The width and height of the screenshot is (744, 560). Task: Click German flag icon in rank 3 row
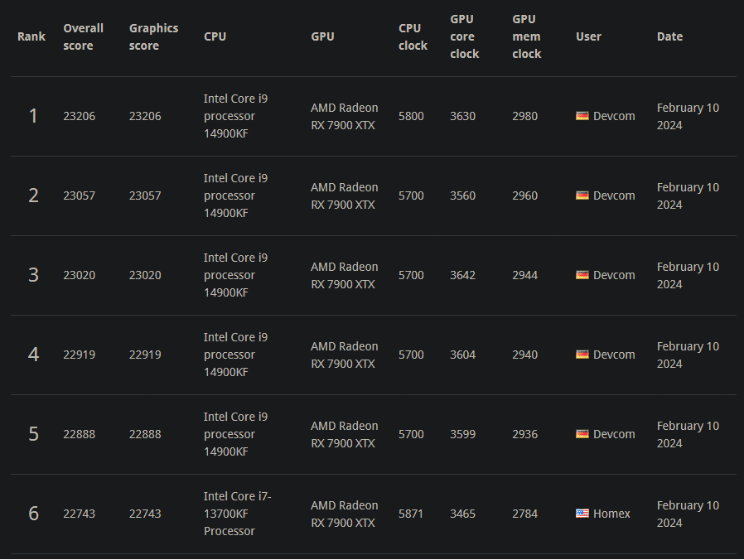tap(582, 275)
